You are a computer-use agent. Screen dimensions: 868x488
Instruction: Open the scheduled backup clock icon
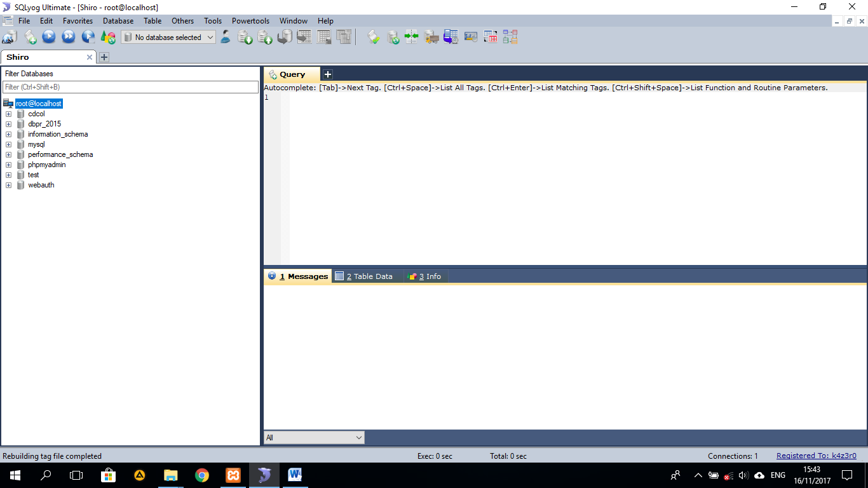click(451, 37)
